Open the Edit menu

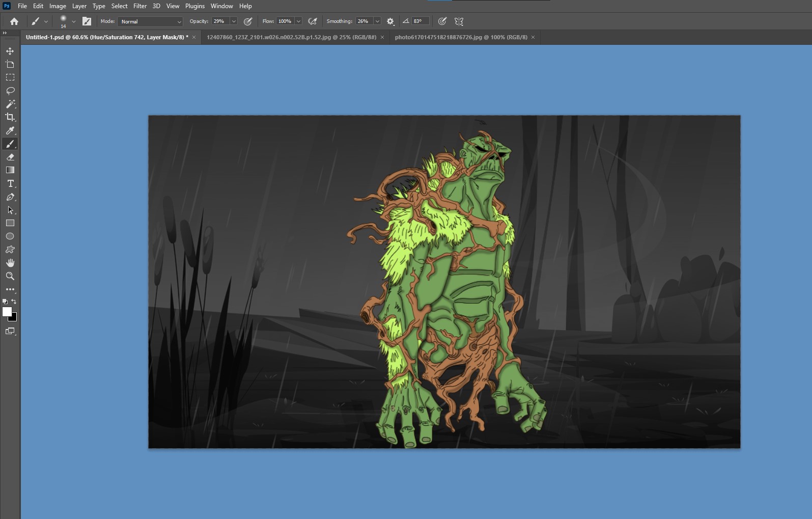(38, 6)
